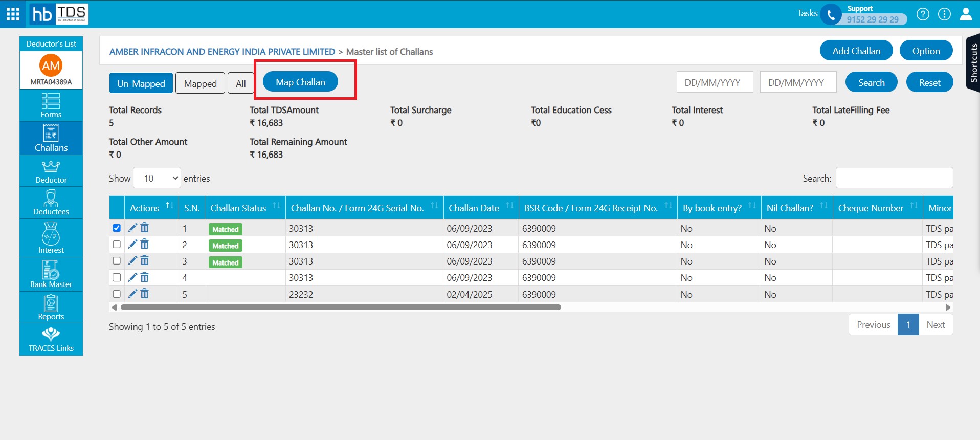Click the date Search button
This screenshot has width=980, height=440.
(x=871, y=82)
